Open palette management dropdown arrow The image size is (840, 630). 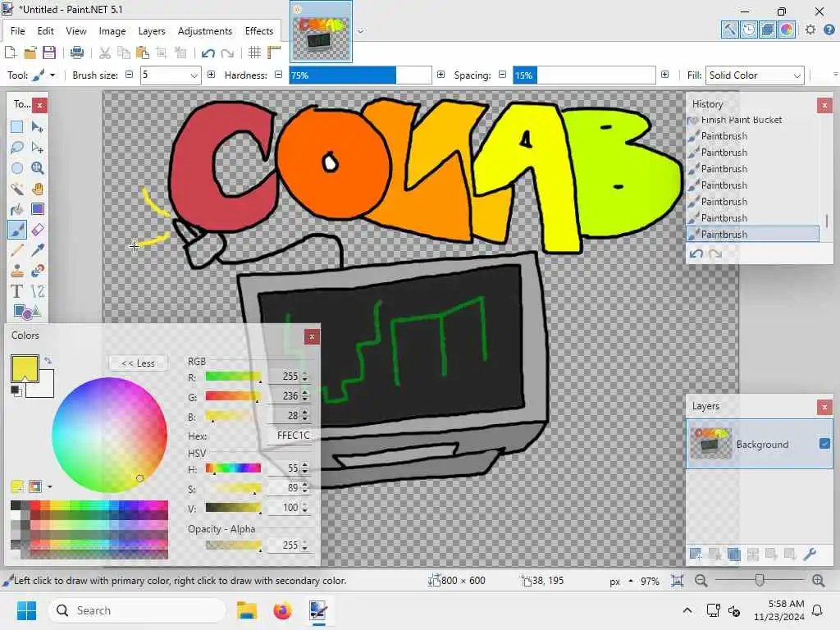[x=50, y=487]
